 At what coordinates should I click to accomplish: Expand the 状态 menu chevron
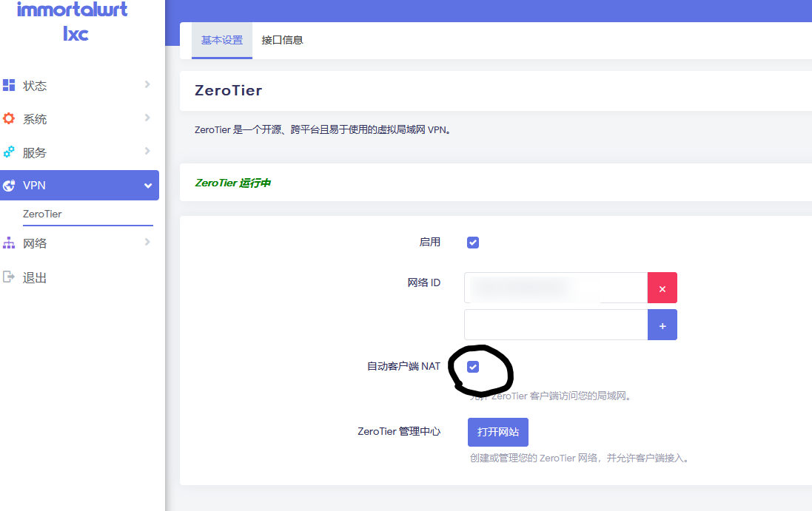click(x=147, y=84)
